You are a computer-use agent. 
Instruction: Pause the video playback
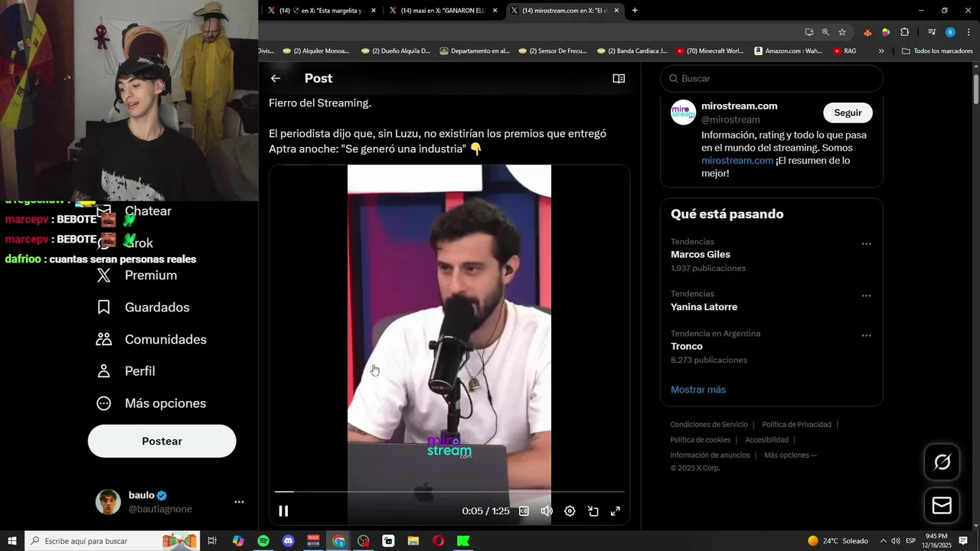[x=283, y=511]
